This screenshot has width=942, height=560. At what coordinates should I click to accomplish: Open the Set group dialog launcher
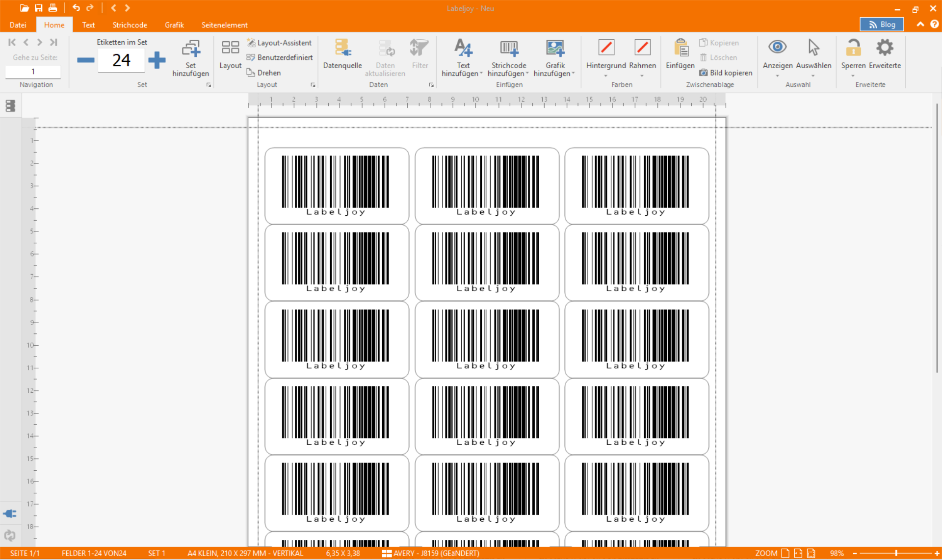point(209,84)
